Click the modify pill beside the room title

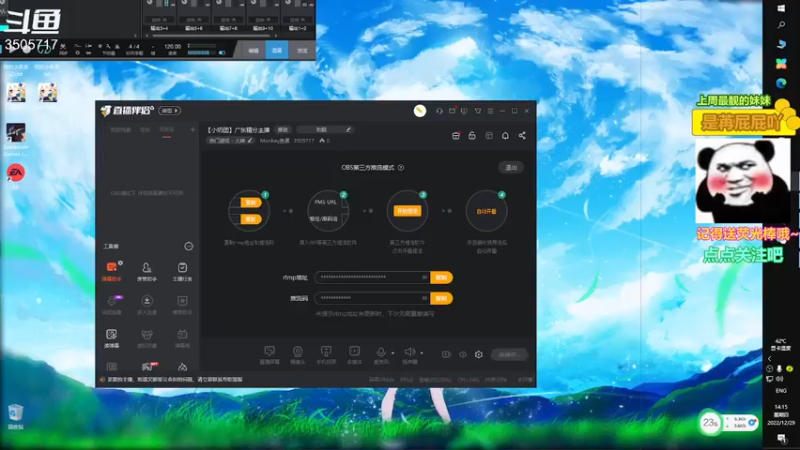coord(283,130)
